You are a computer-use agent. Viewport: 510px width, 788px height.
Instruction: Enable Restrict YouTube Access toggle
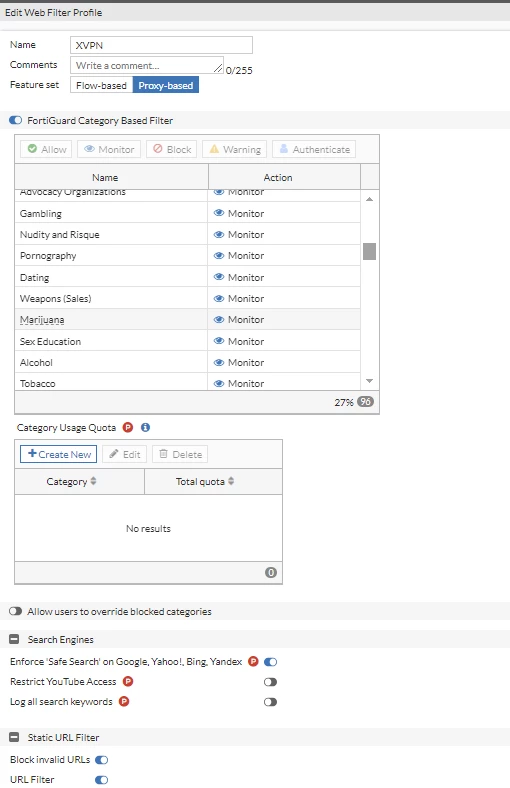[x=270, y=682]
